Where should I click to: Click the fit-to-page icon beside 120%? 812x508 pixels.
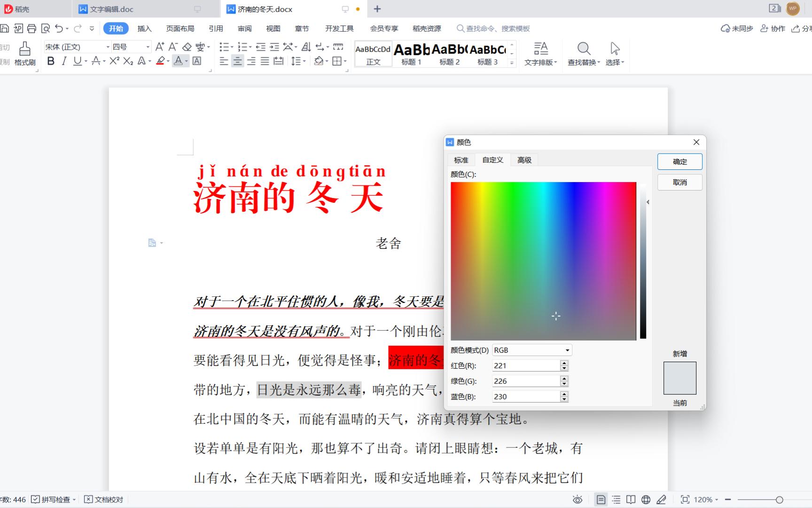(685, 500)
